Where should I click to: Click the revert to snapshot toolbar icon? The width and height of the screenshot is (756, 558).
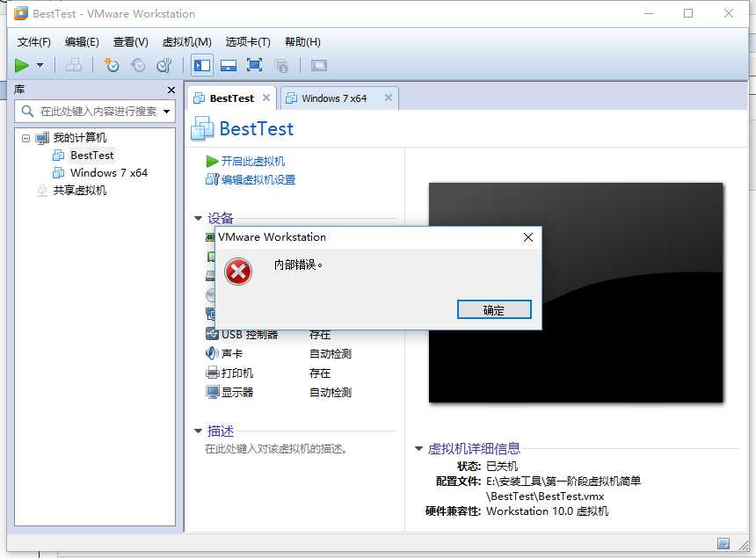(138, 65)
